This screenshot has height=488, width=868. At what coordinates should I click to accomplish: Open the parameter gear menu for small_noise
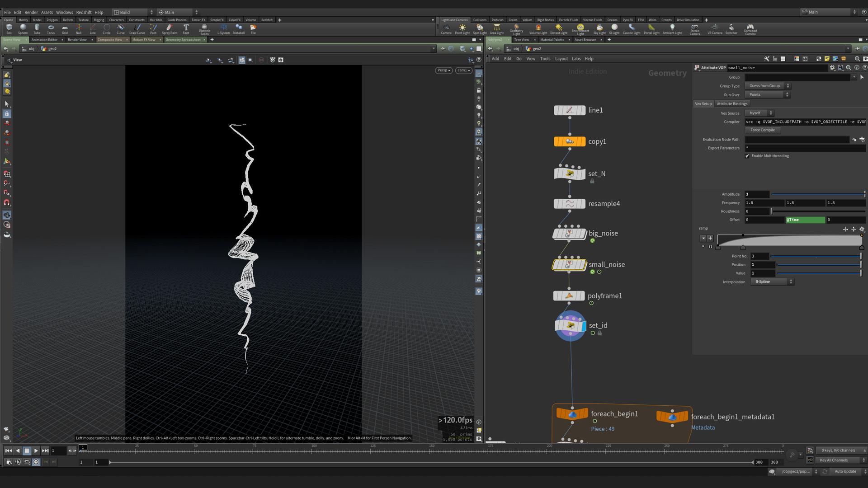tap(832, 68)
